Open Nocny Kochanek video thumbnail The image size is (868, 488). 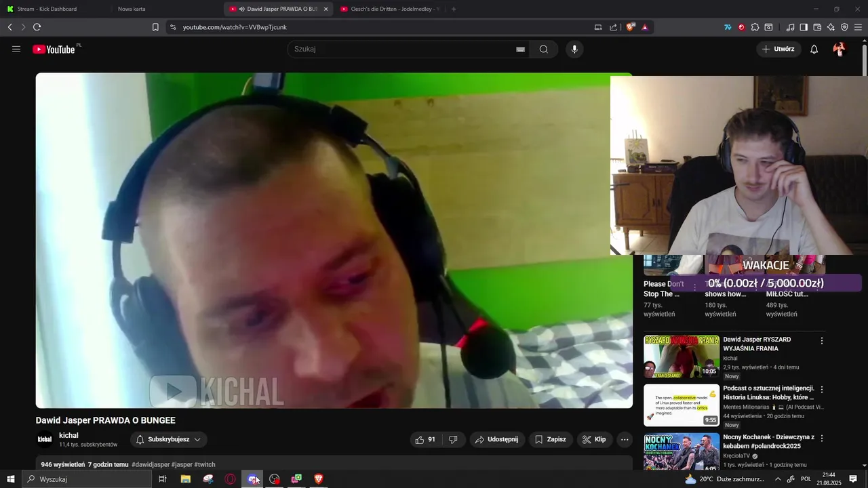click(682, 452)
